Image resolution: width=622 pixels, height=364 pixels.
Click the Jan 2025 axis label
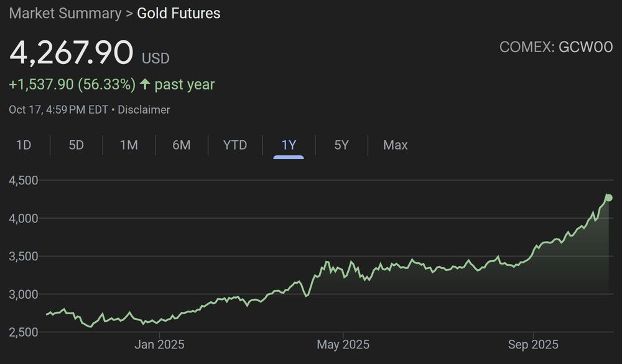point(159,345)
